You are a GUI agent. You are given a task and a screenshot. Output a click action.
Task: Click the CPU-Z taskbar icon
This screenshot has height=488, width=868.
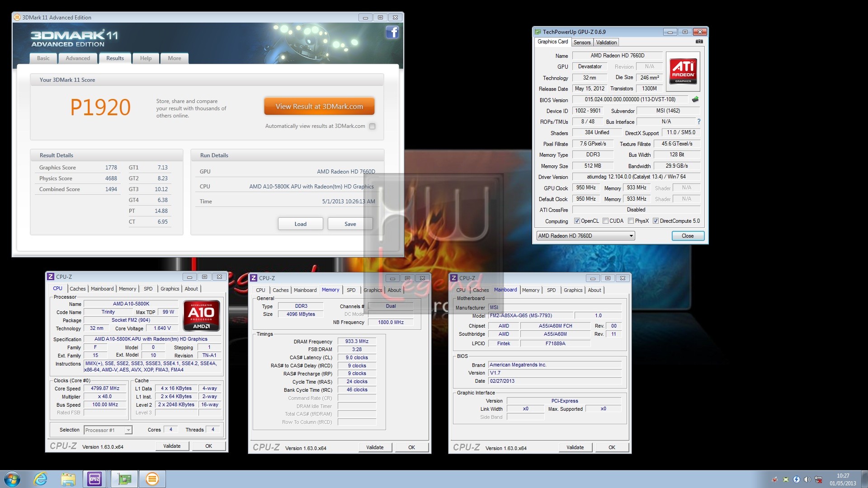94,479
